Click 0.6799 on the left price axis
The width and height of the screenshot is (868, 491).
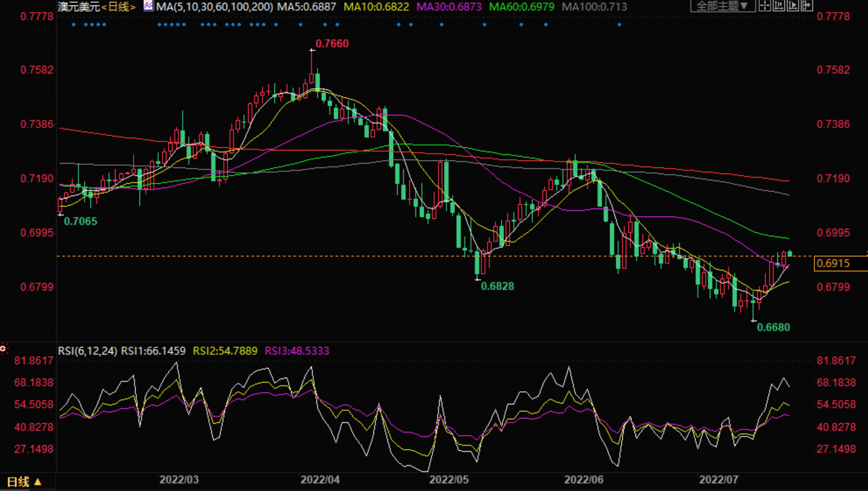click(37, 287)
